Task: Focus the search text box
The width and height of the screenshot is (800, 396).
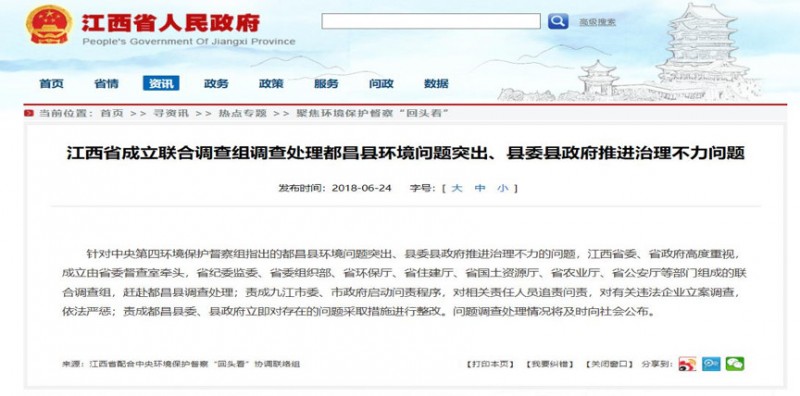Action: point(431,21)
